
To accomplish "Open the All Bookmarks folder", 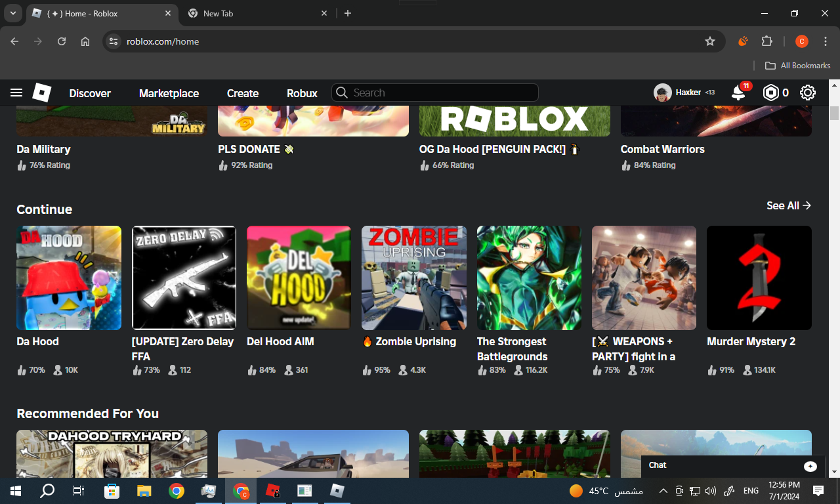I will point(798,66).
